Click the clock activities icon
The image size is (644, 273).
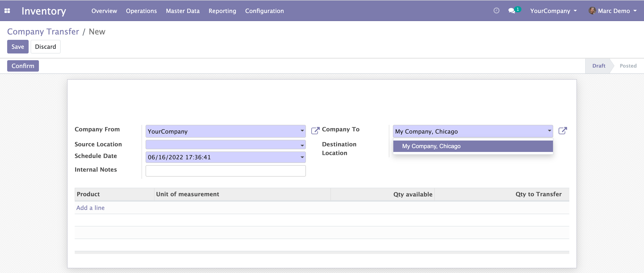pyautogui.click(x=496, y=11)
